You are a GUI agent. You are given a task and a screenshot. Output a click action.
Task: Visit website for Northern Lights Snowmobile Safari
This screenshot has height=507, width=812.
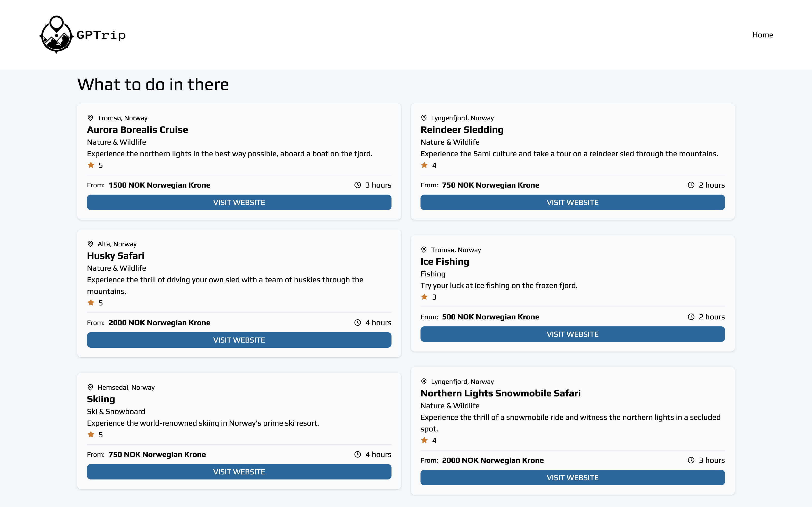(x=573, y=478)
